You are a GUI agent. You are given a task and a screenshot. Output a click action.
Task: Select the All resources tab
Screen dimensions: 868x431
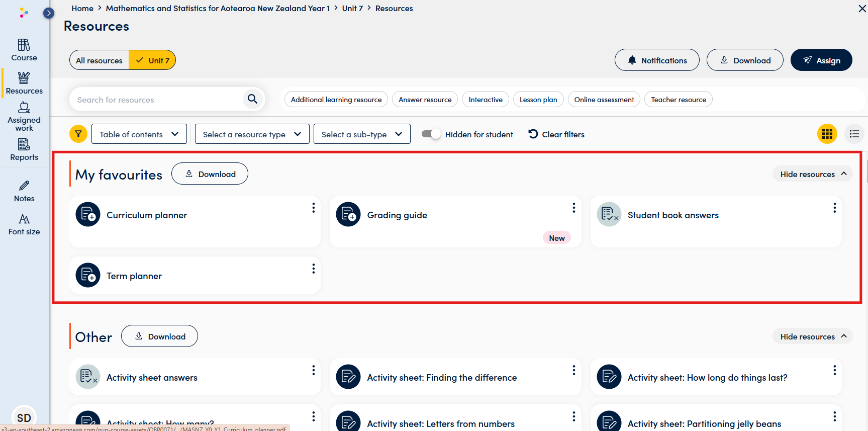100,60
